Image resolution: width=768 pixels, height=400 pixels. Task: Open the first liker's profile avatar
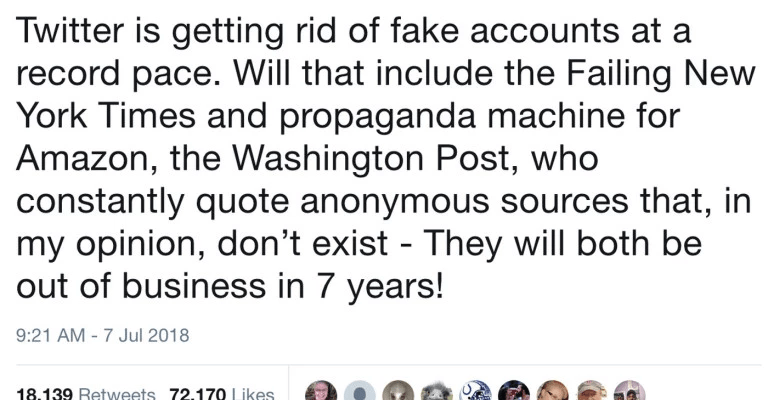click(319, 392)
